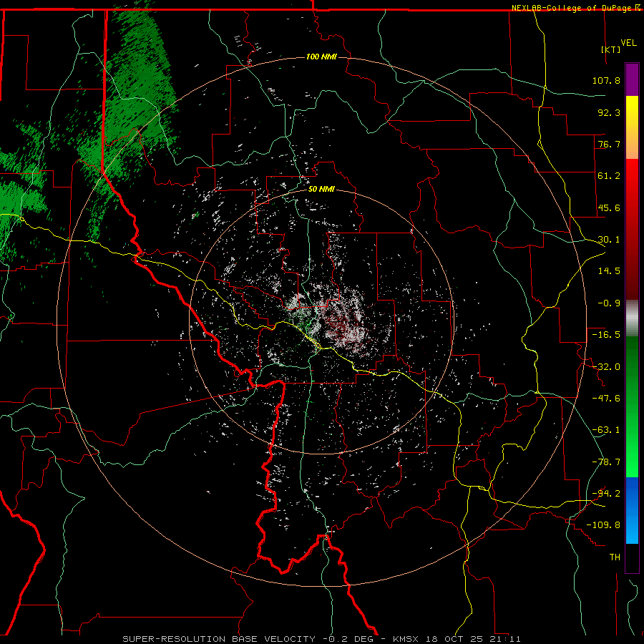Click the Super-Resolution Base Velocity caption
644x644 pixels.
[321, 639]
